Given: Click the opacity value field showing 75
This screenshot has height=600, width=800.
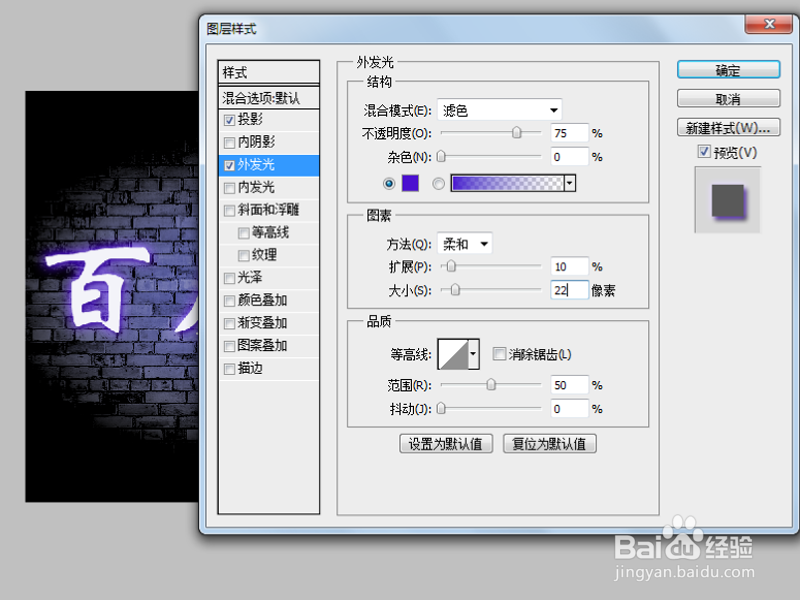Looking at the screenshot, I should (x=569, y=133).
